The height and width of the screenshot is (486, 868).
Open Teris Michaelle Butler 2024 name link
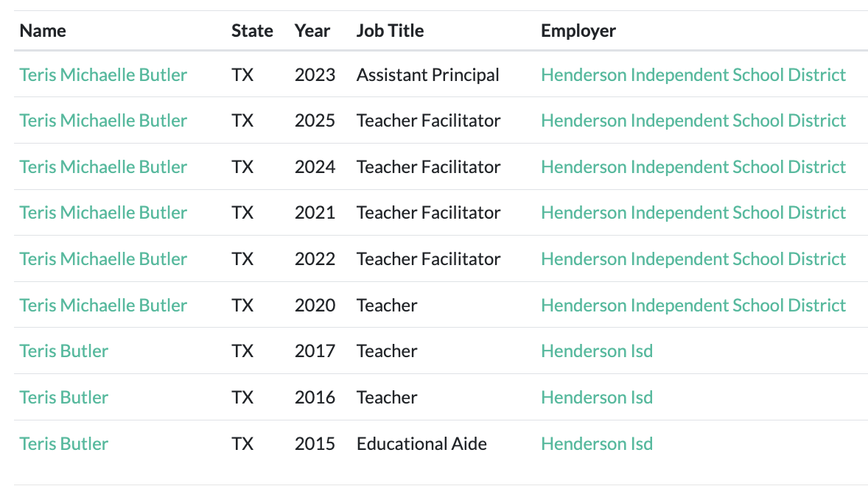click(x=103, y=167)
